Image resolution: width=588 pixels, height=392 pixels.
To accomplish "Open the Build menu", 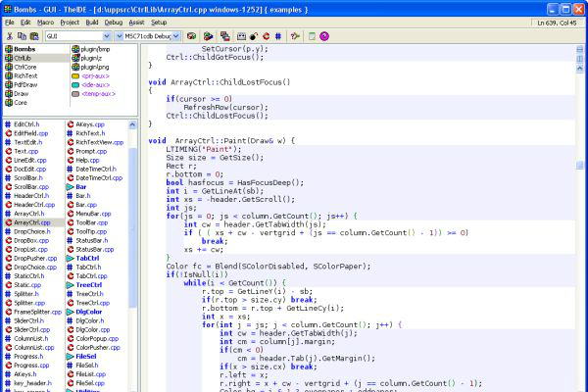I will [92, 23].
